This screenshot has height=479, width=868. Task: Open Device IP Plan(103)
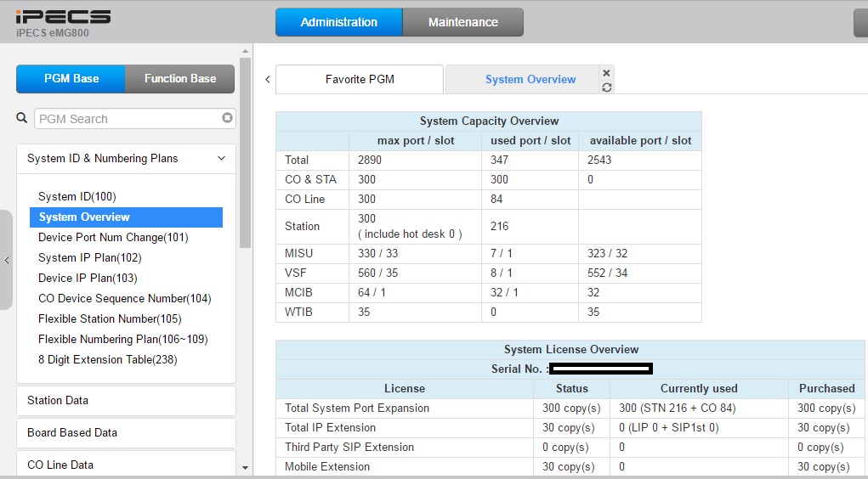[x=88, y=278]
